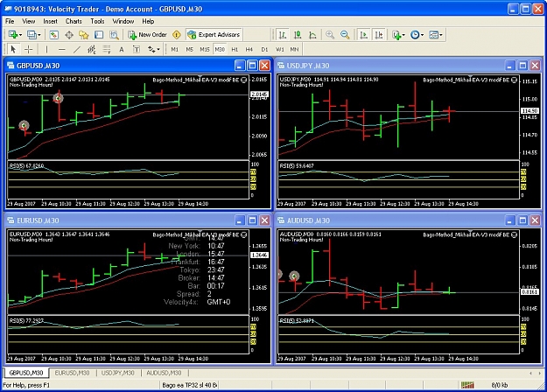Select the equidistant channel tool
Screen dimensions: 547x392
point(92,50)
